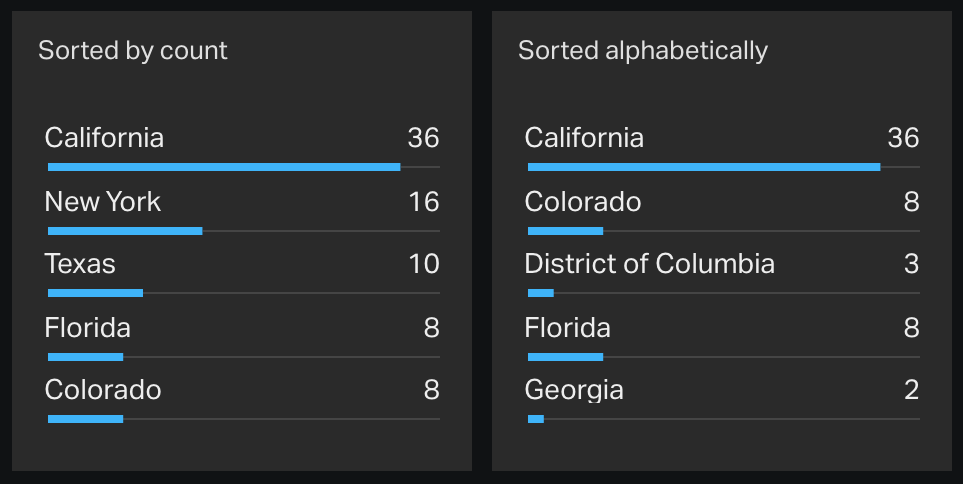The image size is (963, 484).
Task: Choose Colorado in the sorted by count panel
Action: click(103, 390)
